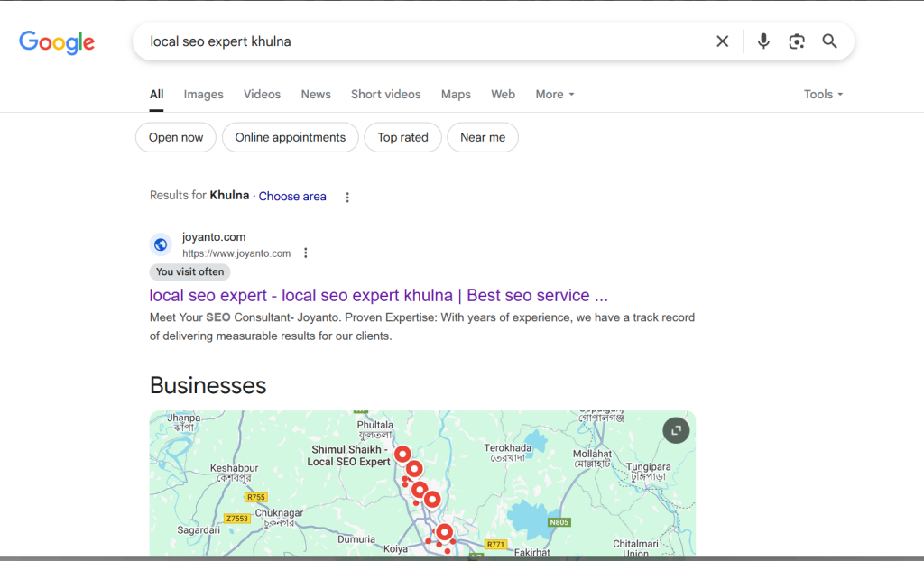
Task: Clear the search box with the X icon
Action: 723,41
